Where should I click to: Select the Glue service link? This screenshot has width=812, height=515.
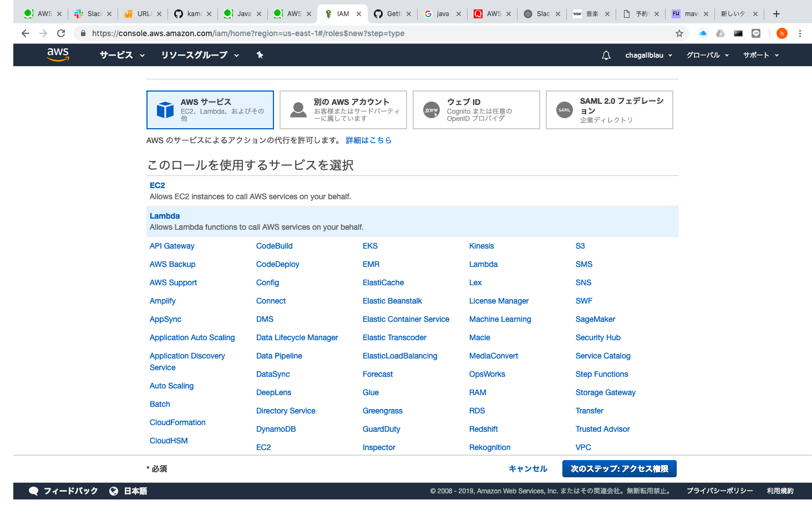click(x=371, y=392)
